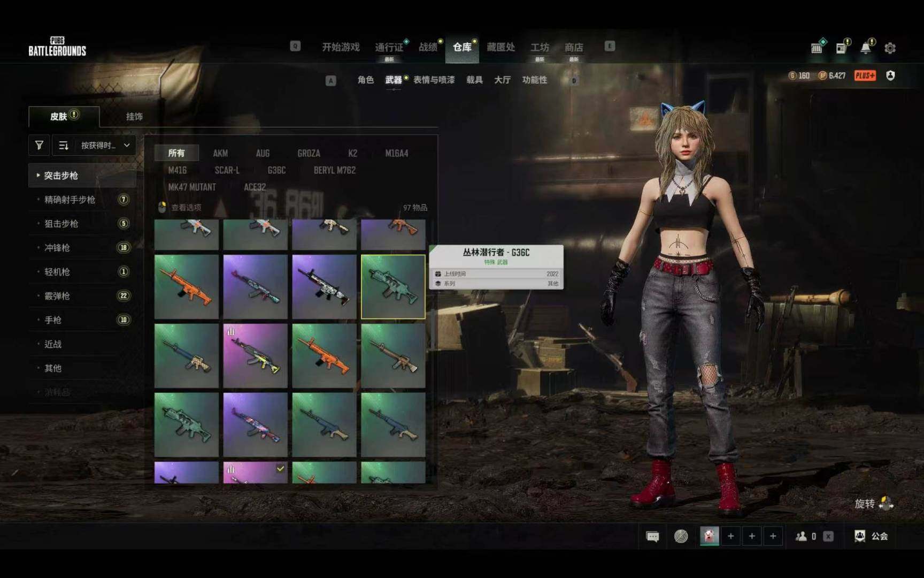
Task: Click the PLUS+ badge
Action: pos(865,75)
